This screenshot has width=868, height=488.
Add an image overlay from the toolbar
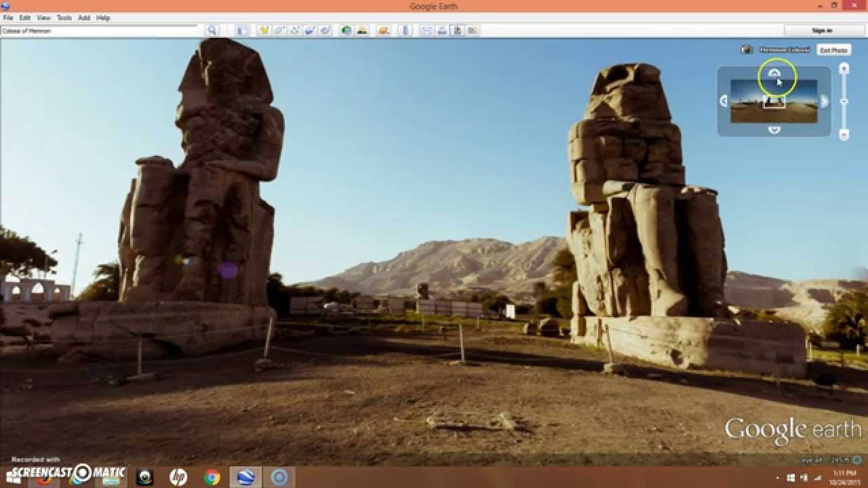(x=310, y=30)
